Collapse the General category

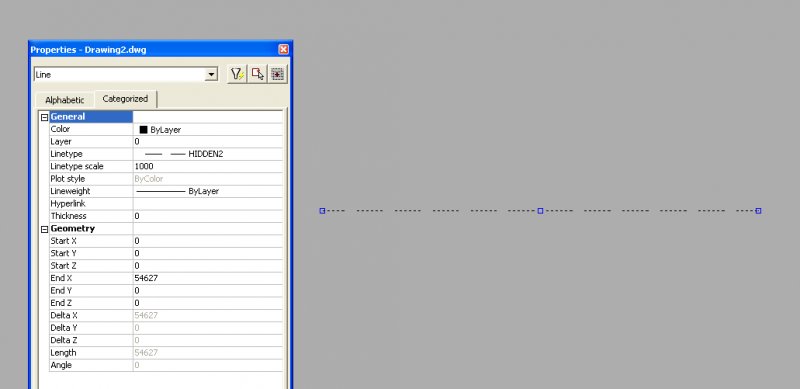click(44, 117)
